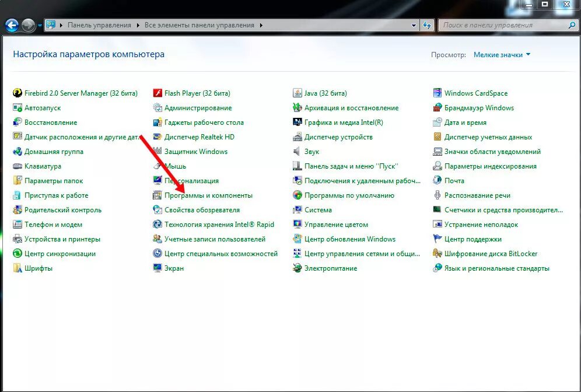Click Параметры индексирования link

490,166
